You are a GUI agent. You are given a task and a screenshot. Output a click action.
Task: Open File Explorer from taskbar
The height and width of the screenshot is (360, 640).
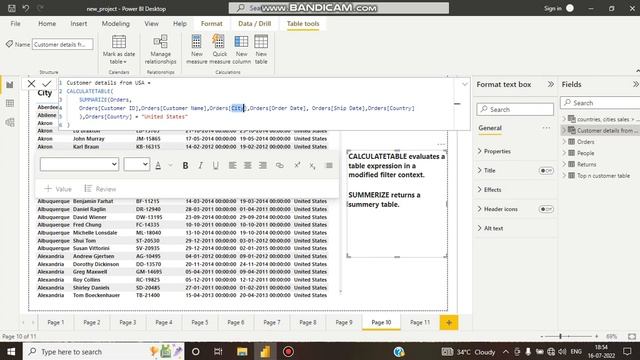pyautogui.click(x=242, y=351)
